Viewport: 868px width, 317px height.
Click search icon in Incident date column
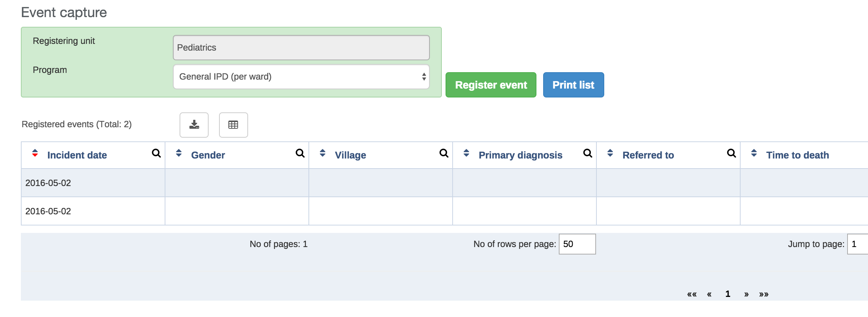click(x=156, y=153)
